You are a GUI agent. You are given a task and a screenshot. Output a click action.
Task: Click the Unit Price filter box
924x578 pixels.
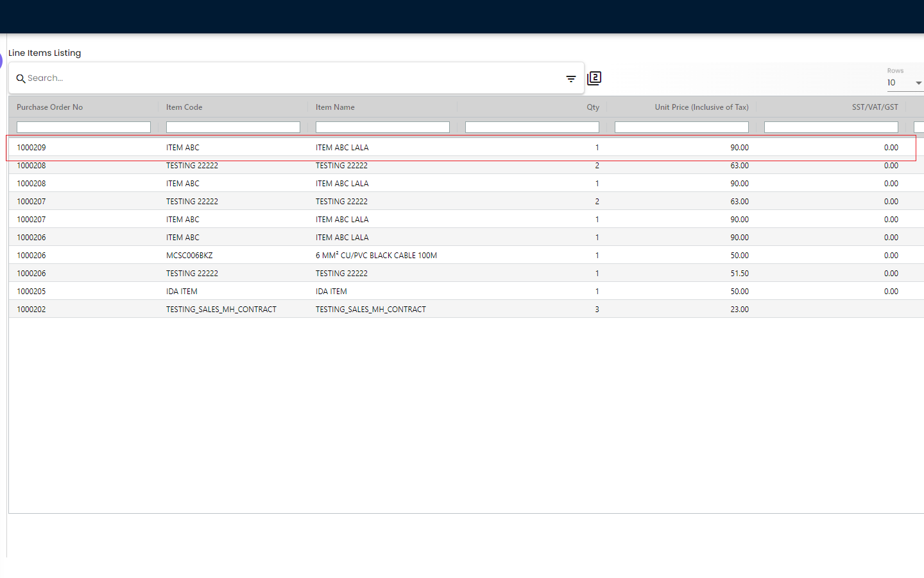click(681, 127)
